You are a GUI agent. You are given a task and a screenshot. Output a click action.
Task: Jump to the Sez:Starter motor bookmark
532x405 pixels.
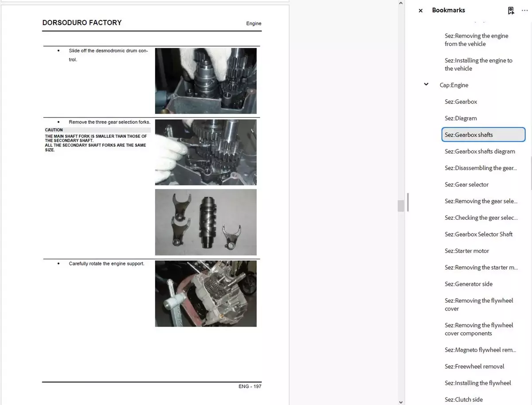[x=466, y=251]
